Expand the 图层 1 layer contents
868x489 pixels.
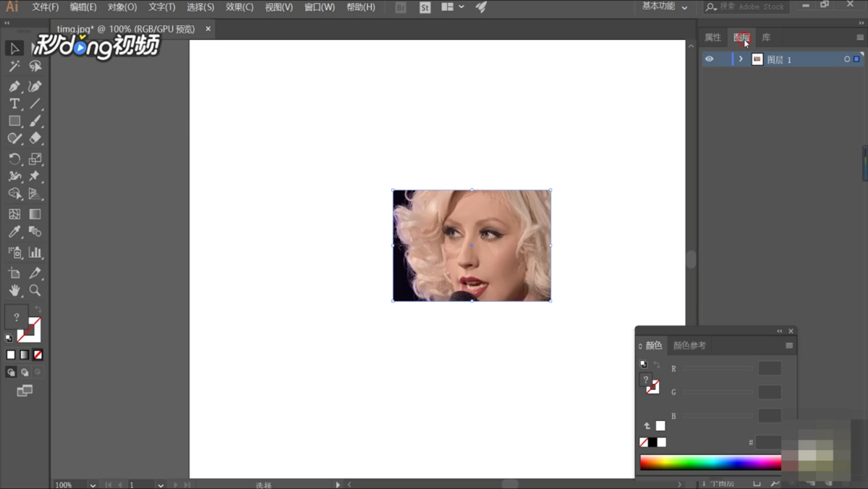[x=741, y=59]
